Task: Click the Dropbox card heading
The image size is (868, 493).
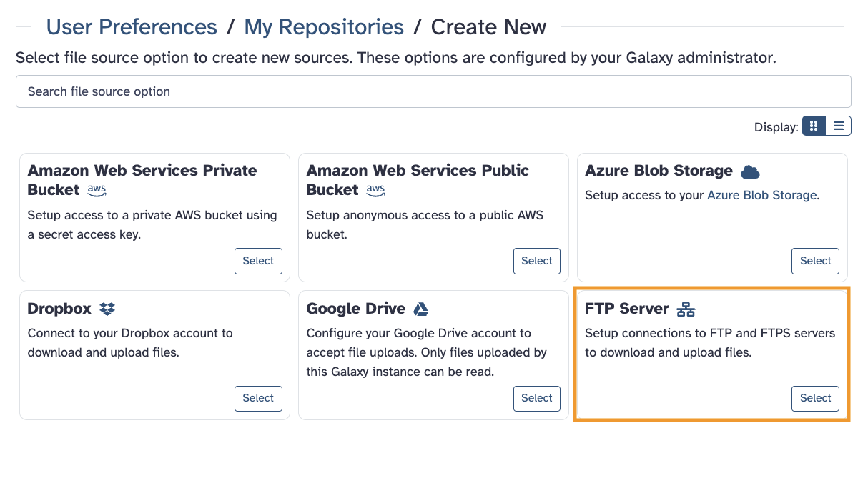Action: pos(59,309)
